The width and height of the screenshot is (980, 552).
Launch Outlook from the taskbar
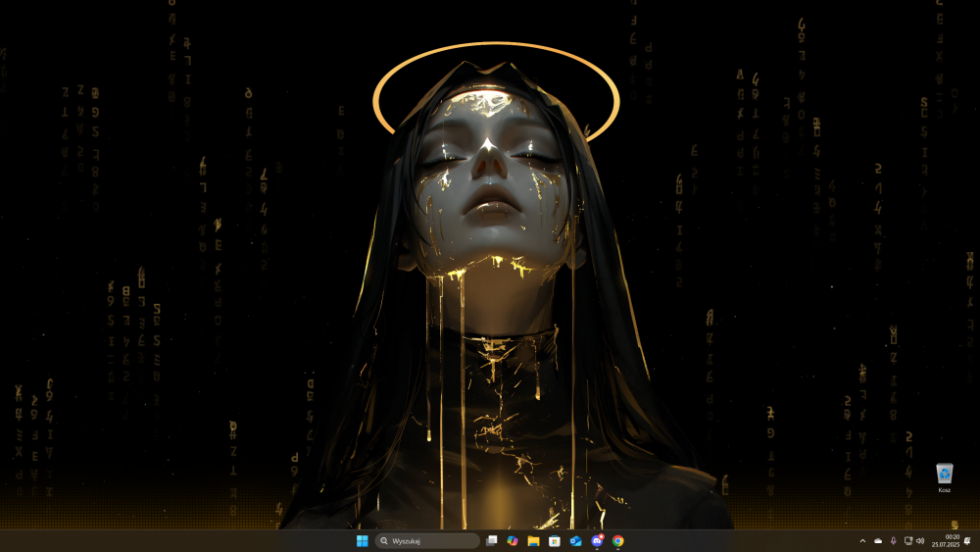575,541
